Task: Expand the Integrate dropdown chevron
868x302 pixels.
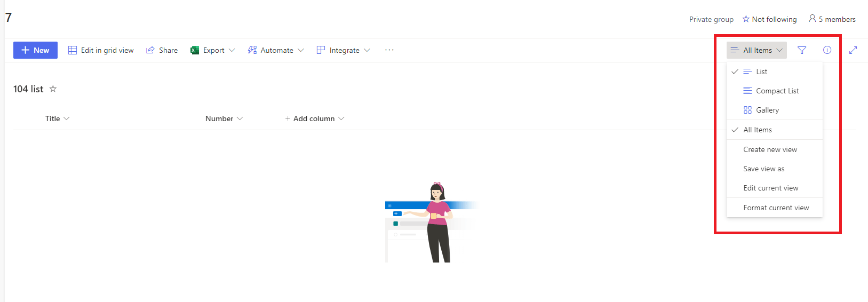Action: pos(367,50)
